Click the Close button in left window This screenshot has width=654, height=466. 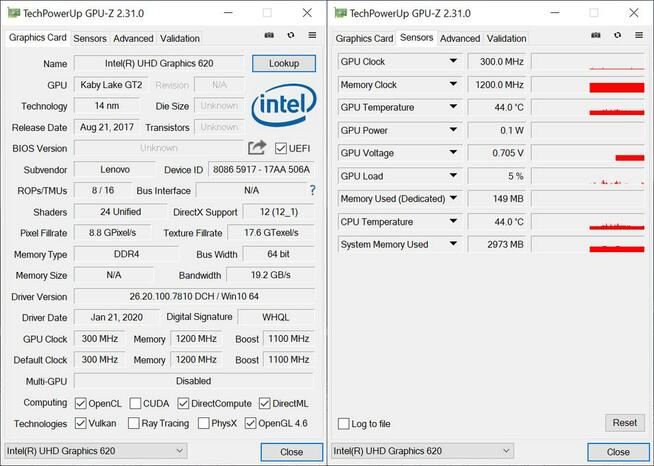(x=292, y=452)
